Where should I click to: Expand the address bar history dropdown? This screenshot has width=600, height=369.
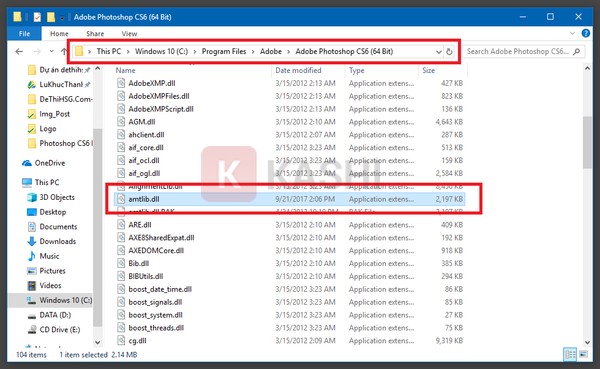(439, 52)
